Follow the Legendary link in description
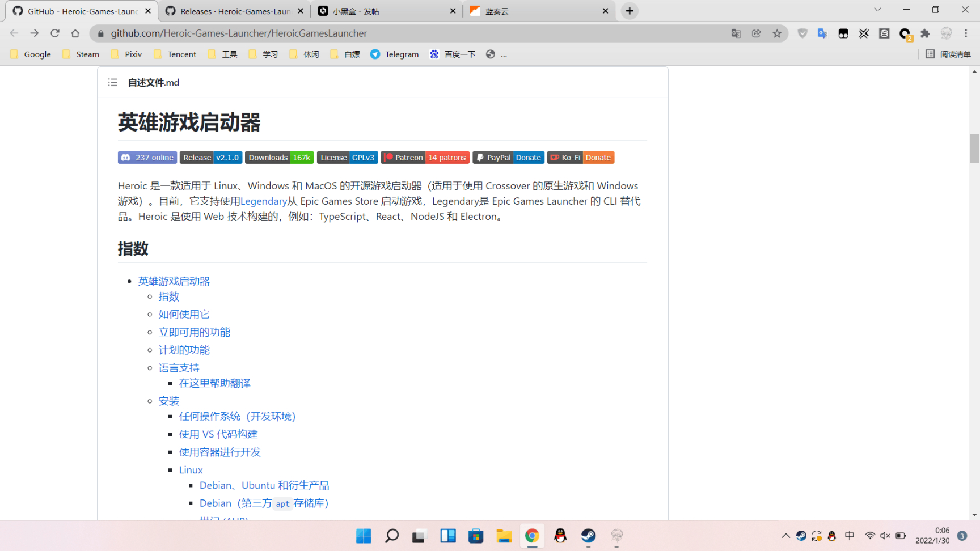980x551 pixels. tap(264, 201)
